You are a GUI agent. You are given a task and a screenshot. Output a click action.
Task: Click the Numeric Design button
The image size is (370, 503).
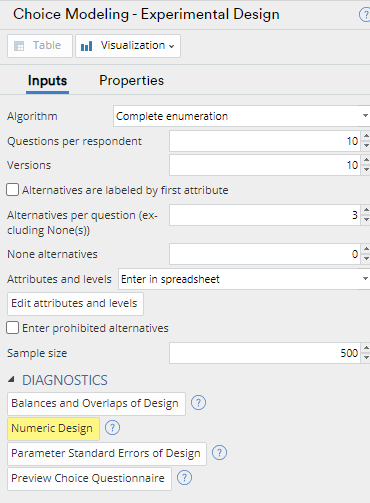53,428
